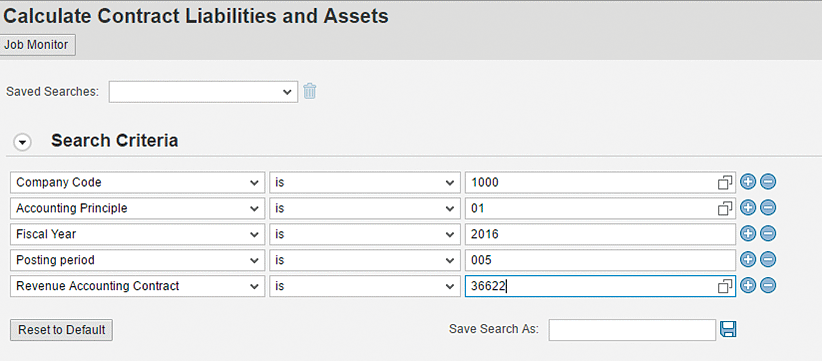Open the Fiscal Year operator dropdown
This screenshot has height=361, width=822.
364,234
